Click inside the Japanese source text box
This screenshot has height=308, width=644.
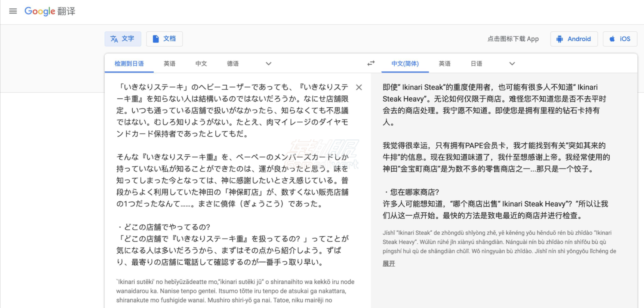232,175
